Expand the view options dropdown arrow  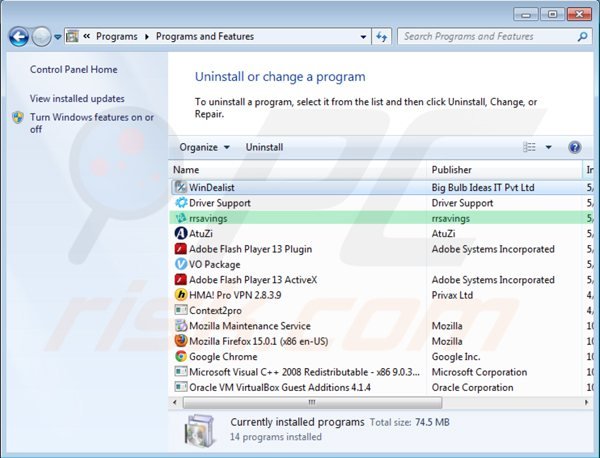(548, 147)
